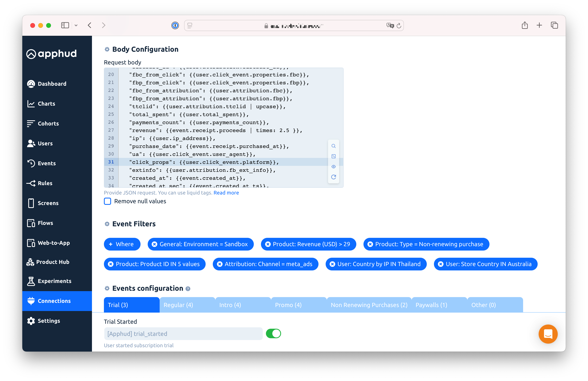Disable the Trial Started toggle
588x381 pixels.
pos(273,334)
